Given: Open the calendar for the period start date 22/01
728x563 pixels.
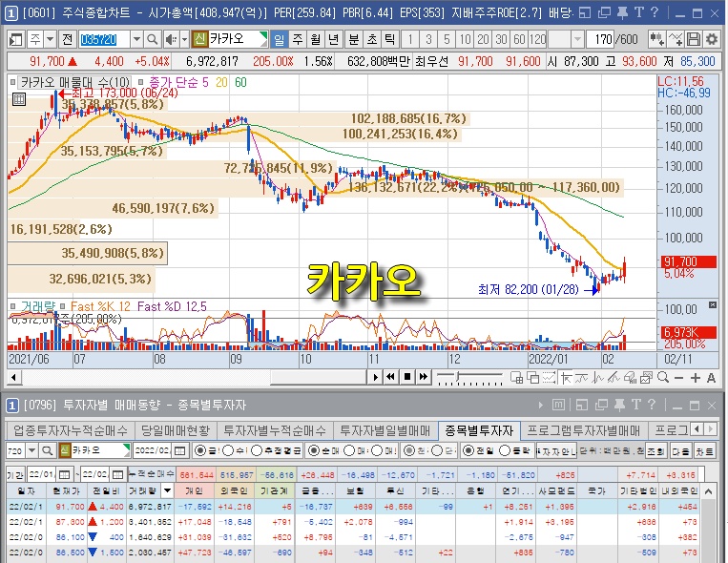Looking at the screenshot, I should [x=65, y=474].
